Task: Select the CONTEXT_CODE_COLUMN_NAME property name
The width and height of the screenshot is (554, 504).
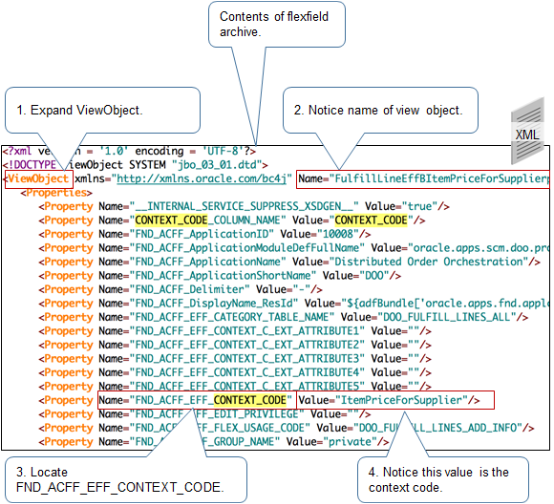Action: coord(207,220)
